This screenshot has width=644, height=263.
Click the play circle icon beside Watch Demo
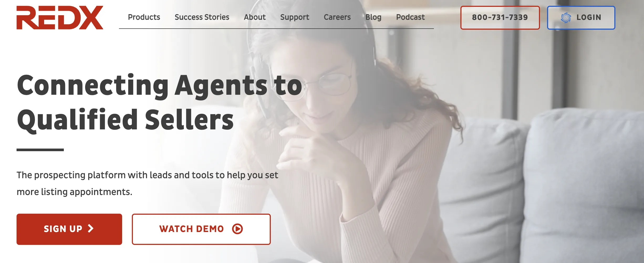click(x=237, y=229)
